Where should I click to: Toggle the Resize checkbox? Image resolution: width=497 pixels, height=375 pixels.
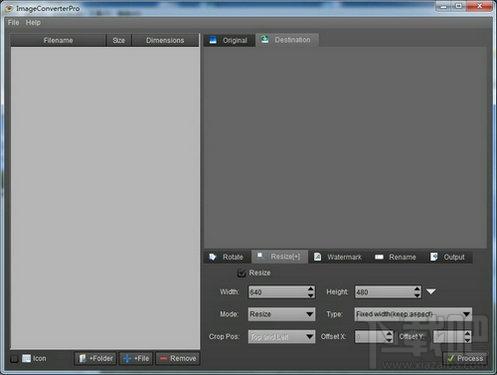[x=241, y=273]
